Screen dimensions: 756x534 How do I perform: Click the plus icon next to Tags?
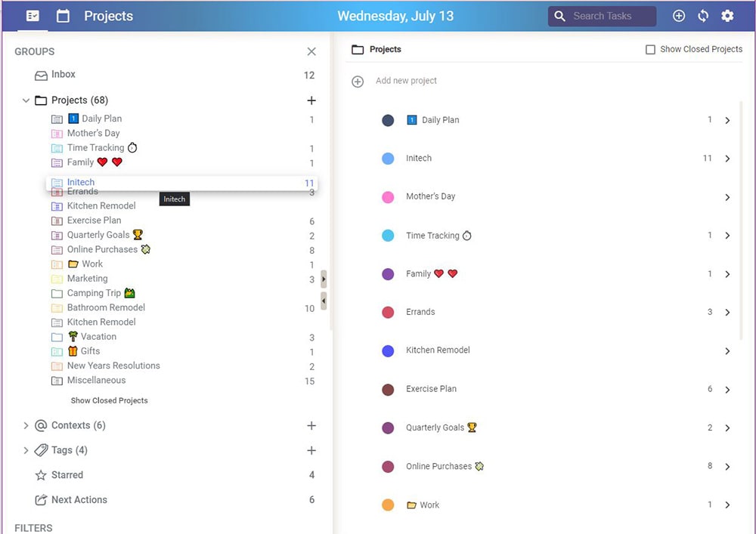(311, 451)
